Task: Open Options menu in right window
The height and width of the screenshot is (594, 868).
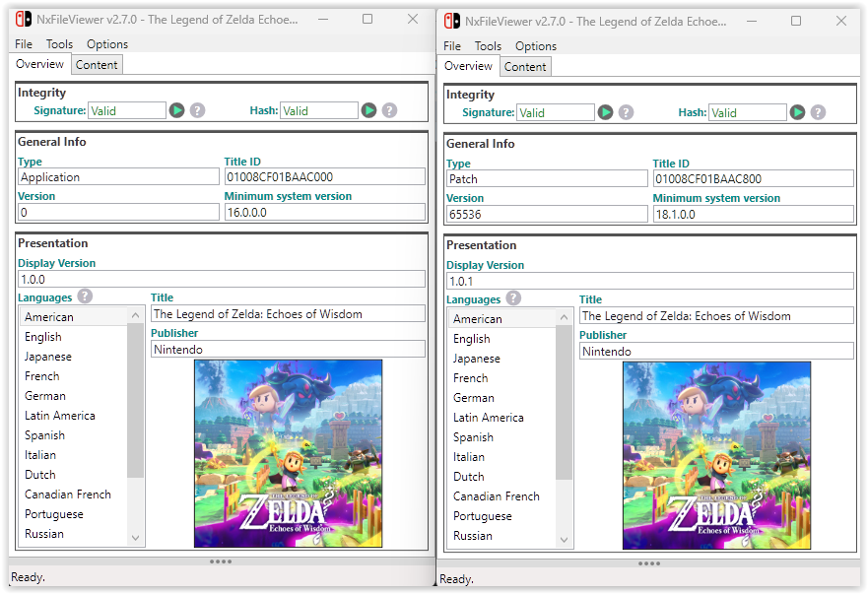Action: [535, 46]
